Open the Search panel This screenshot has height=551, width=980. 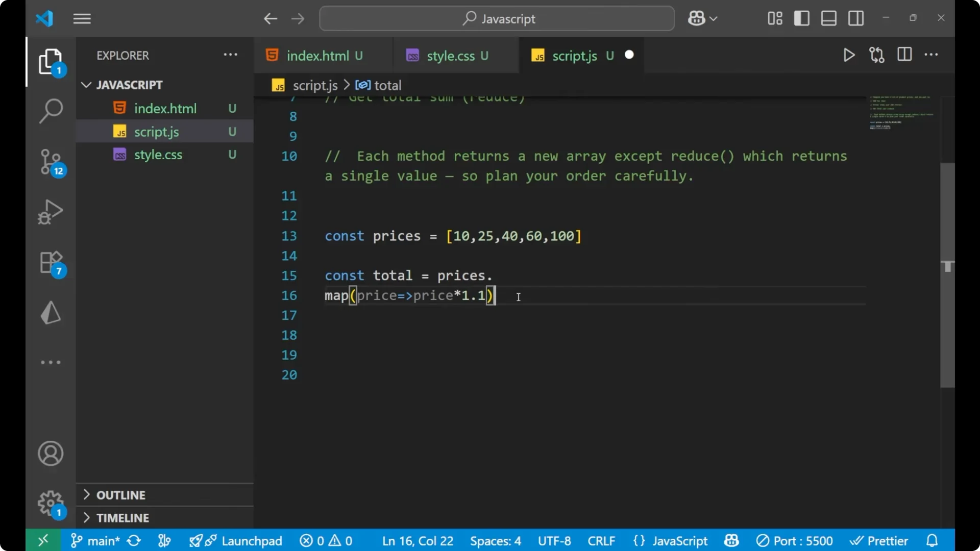click(51, 110)
